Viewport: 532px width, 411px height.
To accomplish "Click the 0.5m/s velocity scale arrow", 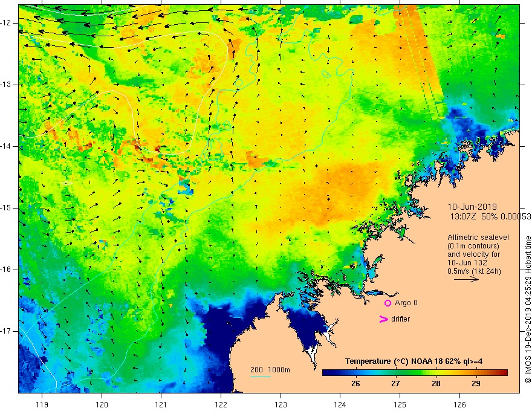I will 467,279.
